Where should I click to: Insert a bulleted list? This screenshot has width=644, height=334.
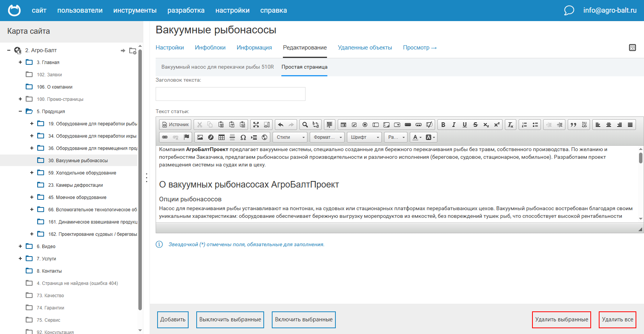click(535, 125)
